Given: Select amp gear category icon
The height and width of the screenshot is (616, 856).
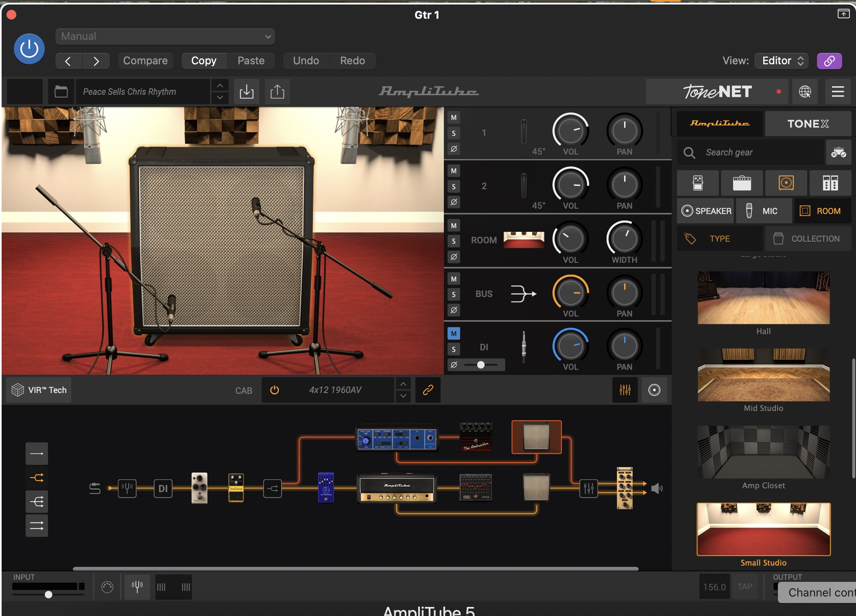Looking at the screenshot, I should click(742, 183).
